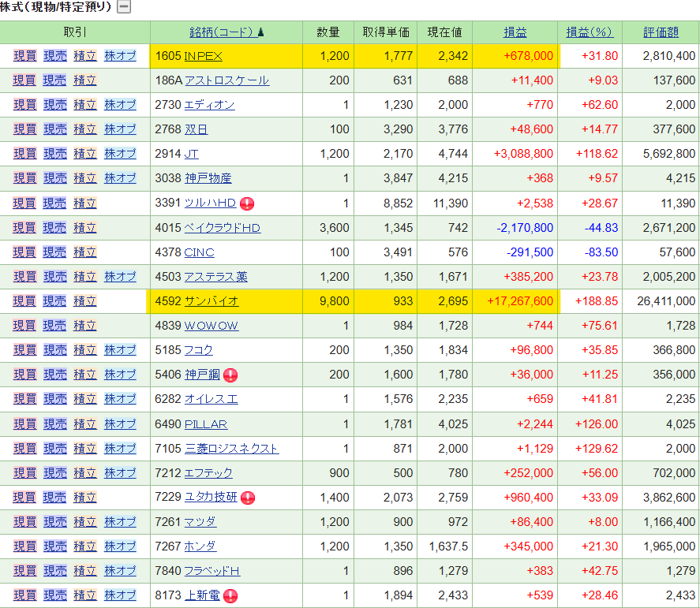Open the アストロスケール stock link
This screenshot has height=608, width=700.
(226, 80)
